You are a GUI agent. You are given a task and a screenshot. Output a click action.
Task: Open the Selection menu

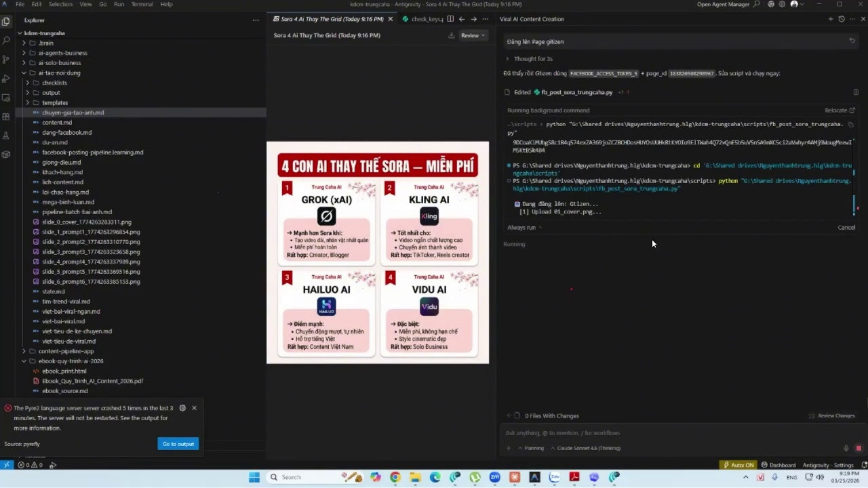[60, 4]
